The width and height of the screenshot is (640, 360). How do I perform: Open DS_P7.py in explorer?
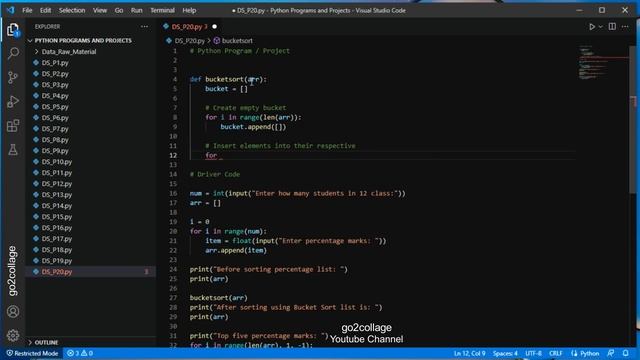55,129
